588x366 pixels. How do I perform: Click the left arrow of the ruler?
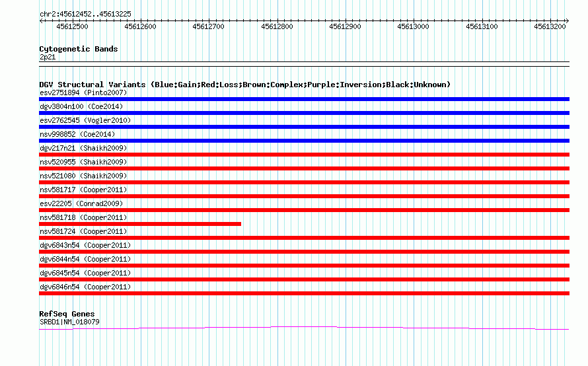coord(41,21)
